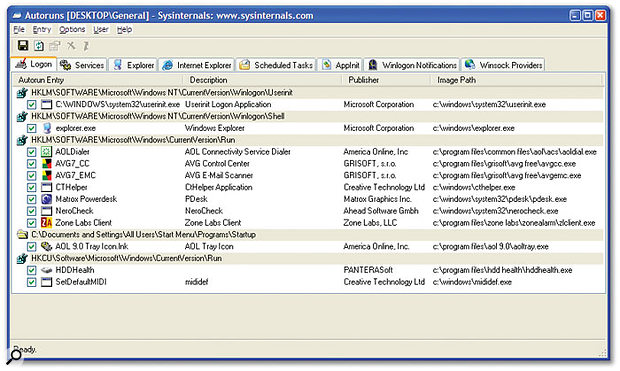Click the Refresh toolbar icon
The image size is (620, 371).
(x=39, y=46)
